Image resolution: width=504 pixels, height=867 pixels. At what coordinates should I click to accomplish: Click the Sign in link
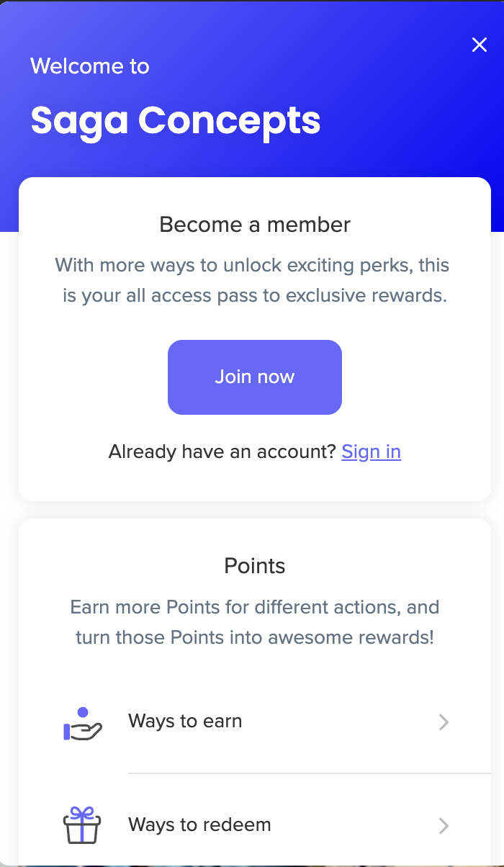(371, 452)
